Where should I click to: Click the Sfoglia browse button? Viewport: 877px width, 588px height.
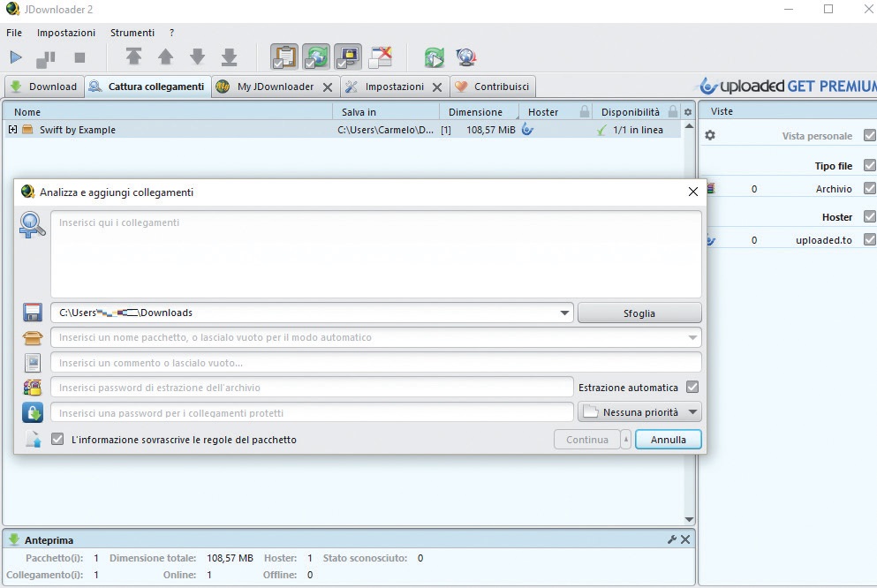(639, 313)
